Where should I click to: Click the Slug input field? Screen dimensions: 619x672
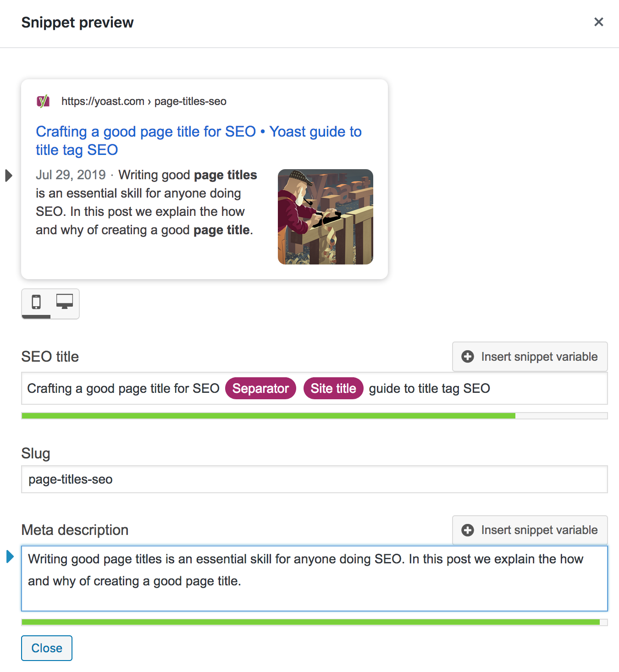[x=314, y=479]
